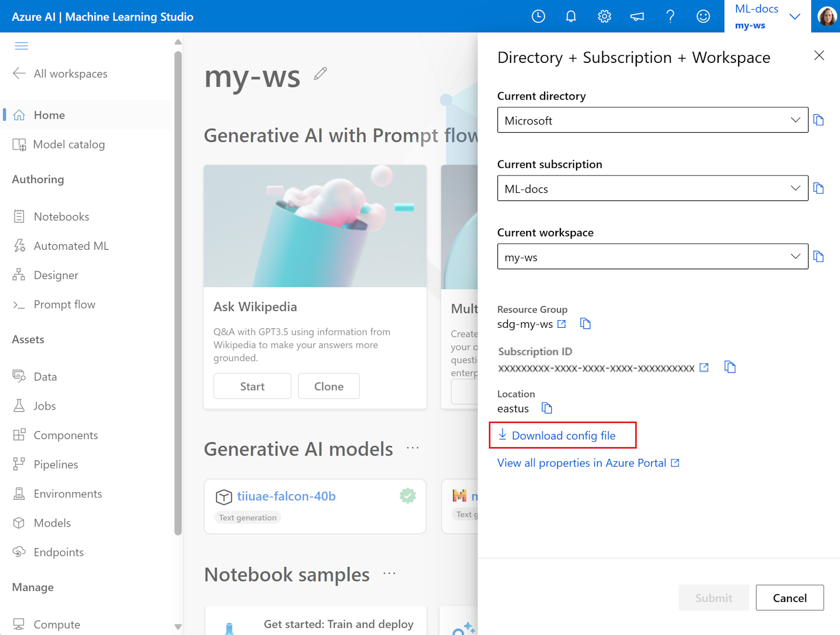
Task: Open the notifications bell
Action: 571,16
